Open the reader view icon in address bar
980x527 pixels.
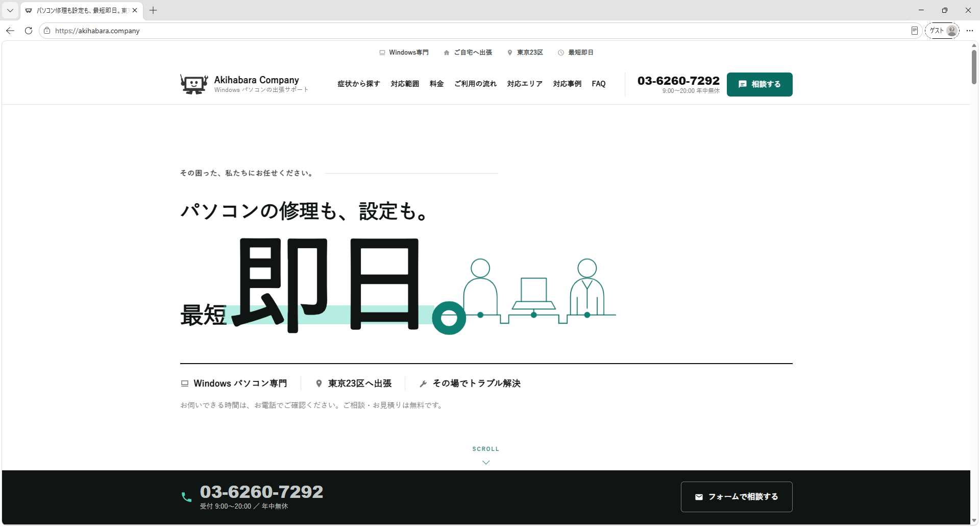click(x=914, y=31)
